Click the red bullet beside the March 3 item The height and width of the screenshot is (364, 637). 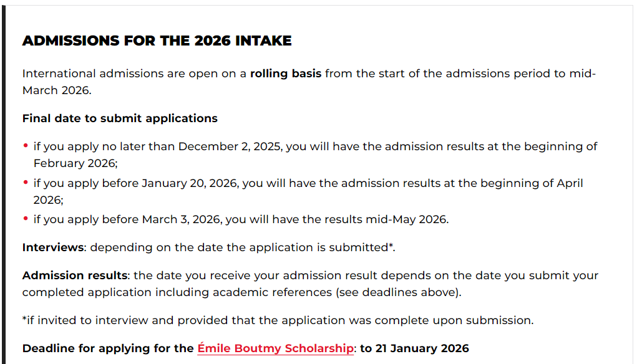(x=26, y=219)
